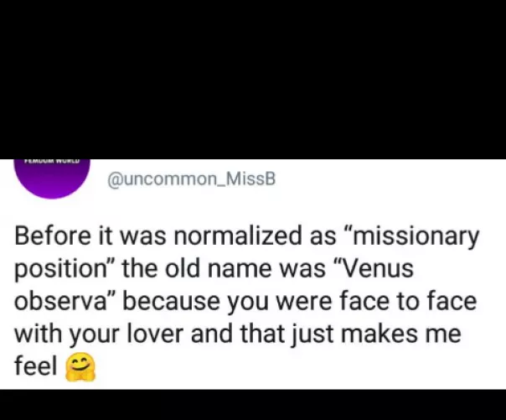Click the purple profile avatar
506x420 pixels.
click(54, 176)
